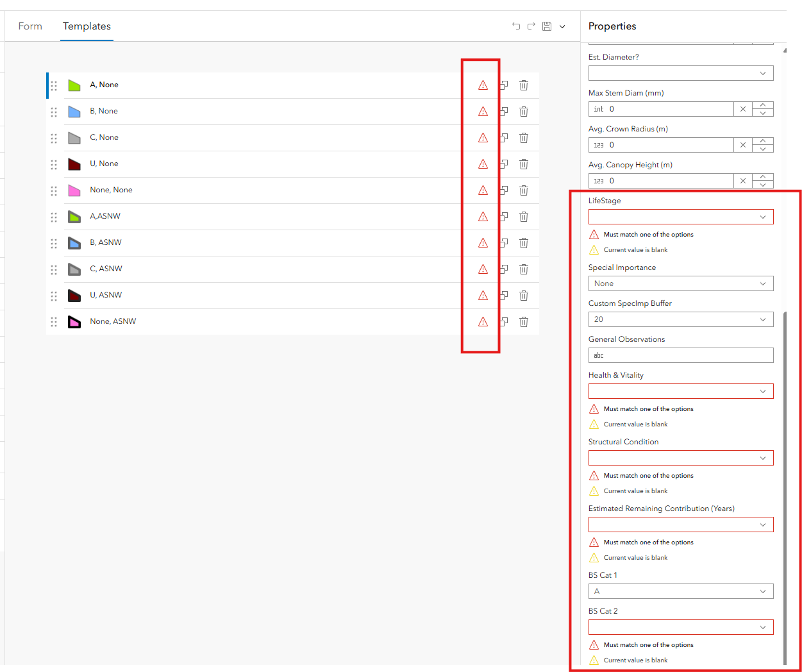The image size is (802, 672).
Task: Clear the Max Stem Diam value
Action: click(x=743, y=109)
